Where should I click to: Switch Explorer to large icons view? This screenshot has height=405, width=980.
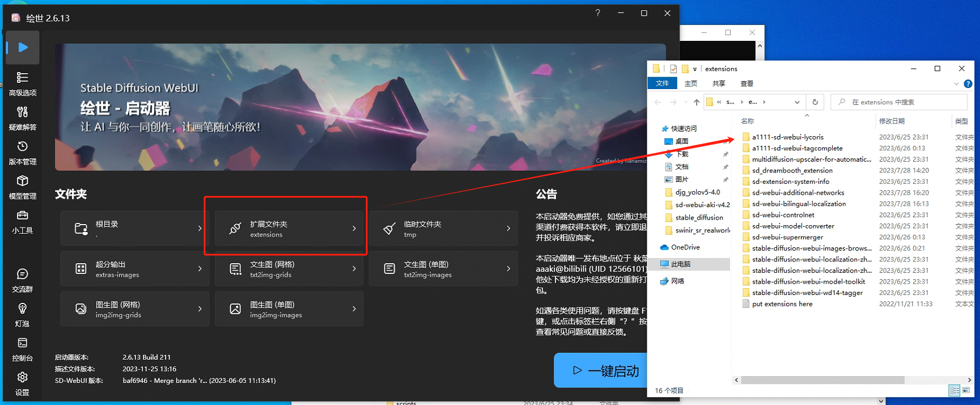point(966,390)
